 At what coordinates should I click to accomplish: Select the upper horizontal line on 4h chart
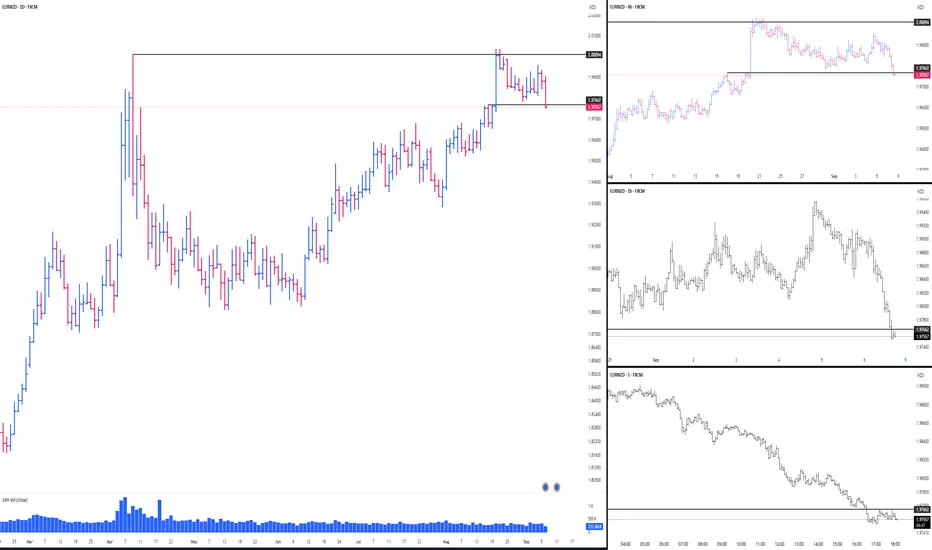[x=761, y=22]
